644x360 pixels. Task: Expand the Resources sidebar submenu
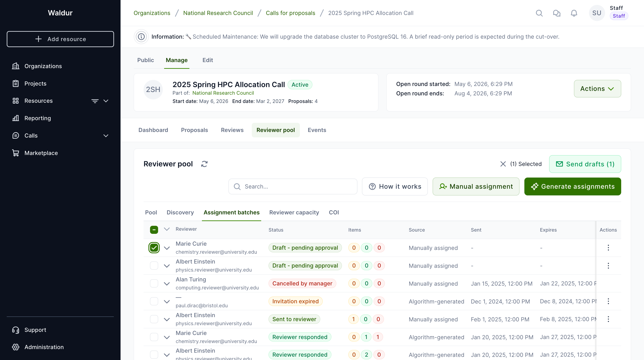coord(106,101)
